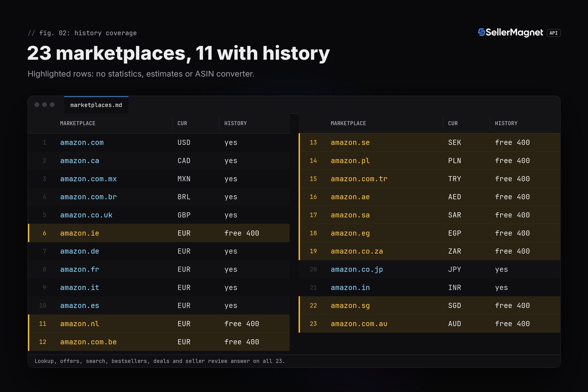588x392 pixels.
Task: Click amazon.co.jp marketplace name
Action: coord(357,269)
